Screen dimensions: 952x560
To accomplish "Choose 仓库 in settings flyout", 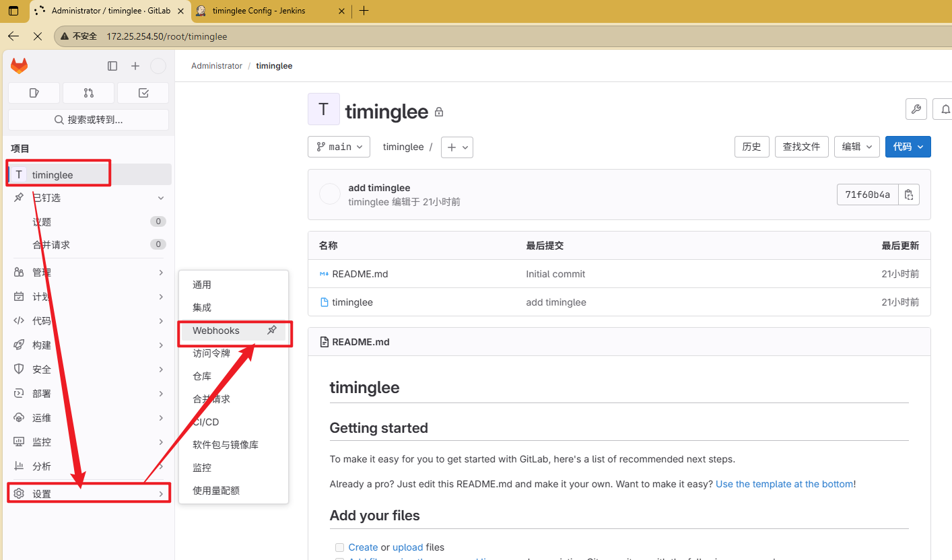I will 234,376.
